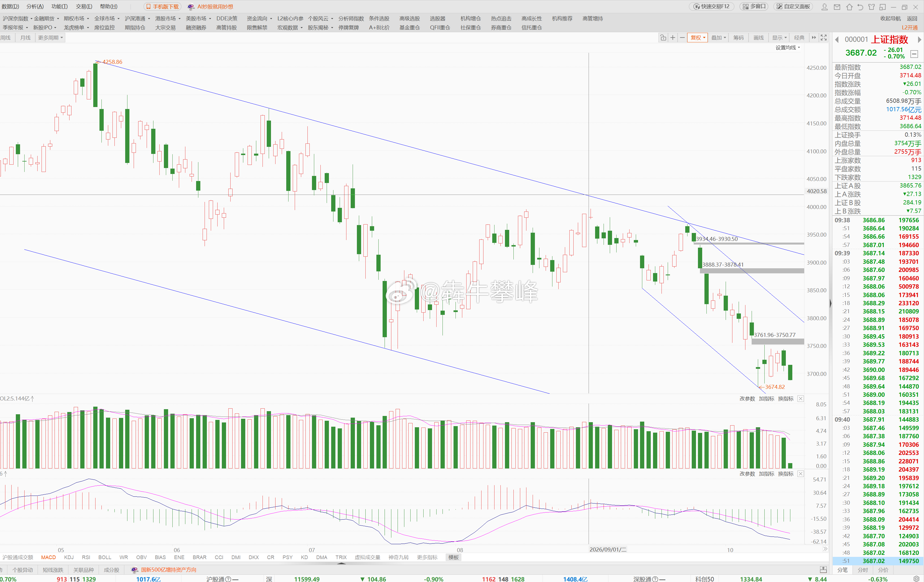Open settings gear in status bar
The image size is (924, 582).
916,579
